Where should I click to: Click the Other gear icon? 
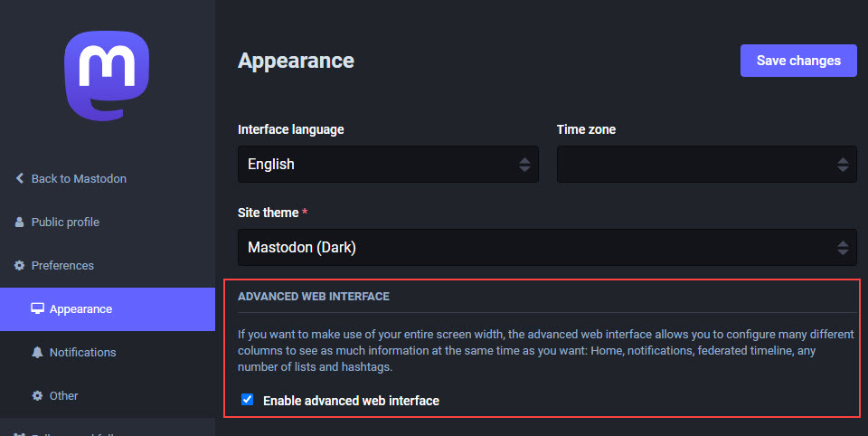[x=37, y=395]
